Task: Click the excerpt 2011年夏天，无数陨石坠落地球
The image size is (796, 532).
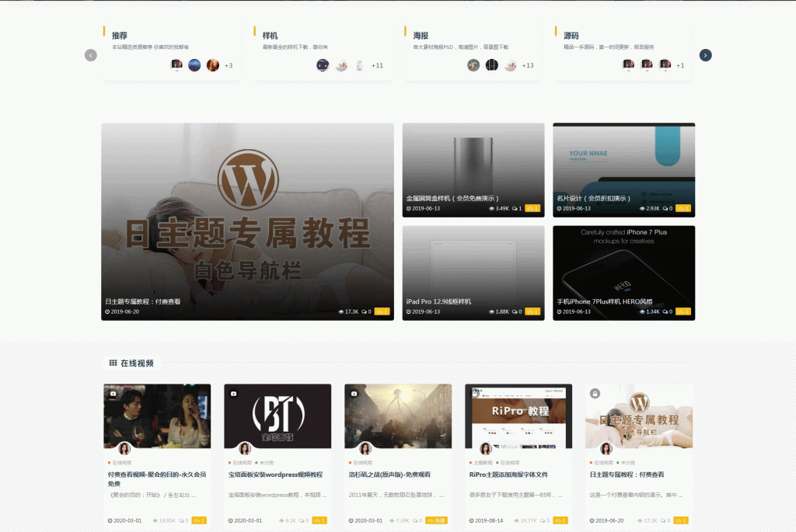Action: click(396, 495)
